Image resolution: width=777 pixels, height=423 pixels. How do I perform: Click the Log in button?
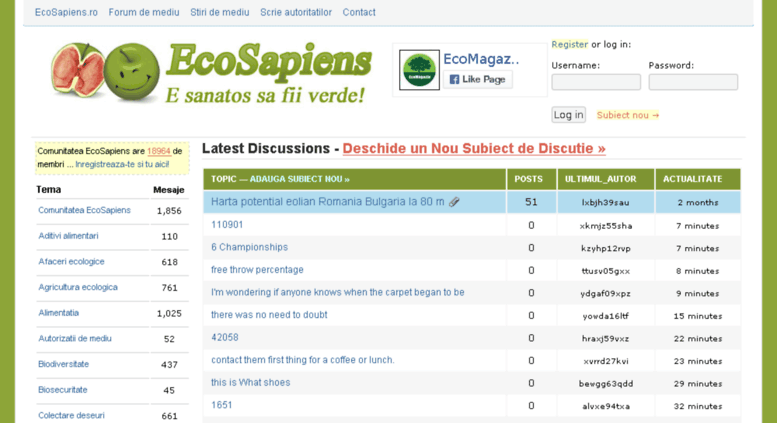click(x=568, y=115)
